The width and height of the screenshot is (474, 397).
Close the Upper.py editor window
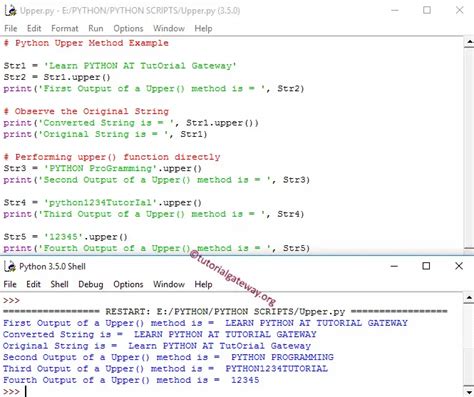(460, 10)
